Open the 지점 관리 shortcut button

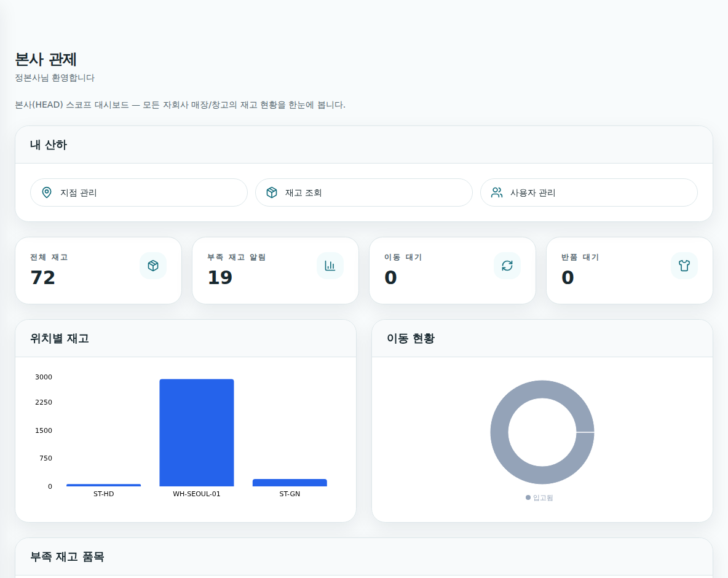[x=139, y=192]
